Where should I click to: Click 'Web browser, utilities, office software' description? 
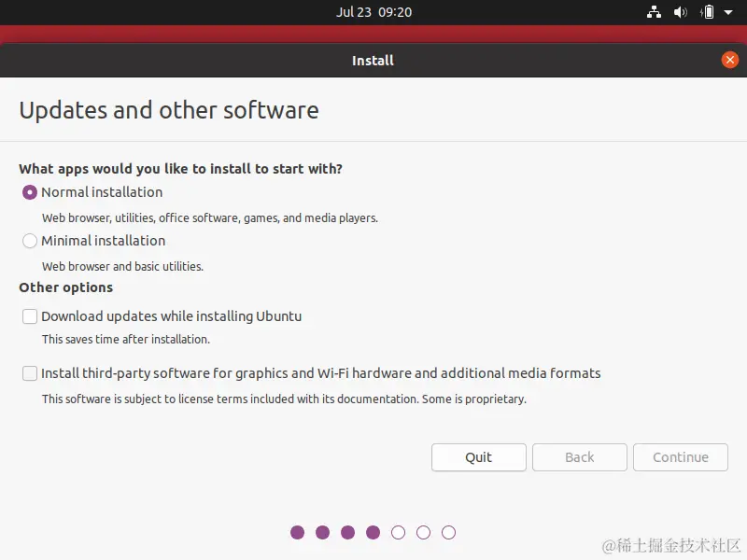click(x=209, y=218)
